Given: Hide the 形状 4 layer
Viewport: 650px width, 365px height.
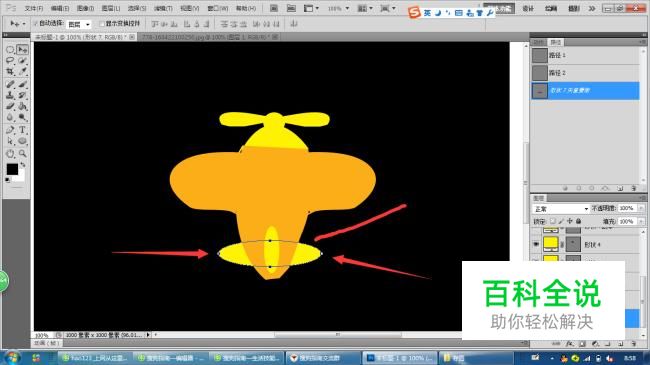Looking at the screenshot, I should tap(536, 244).
